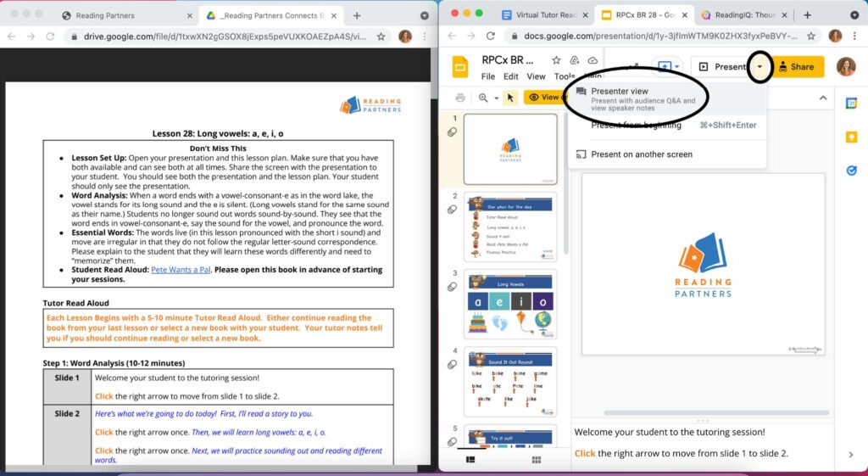868x476 pixels.
Task: Open tab list dropdown in Drive window
Action: point(425,15)
